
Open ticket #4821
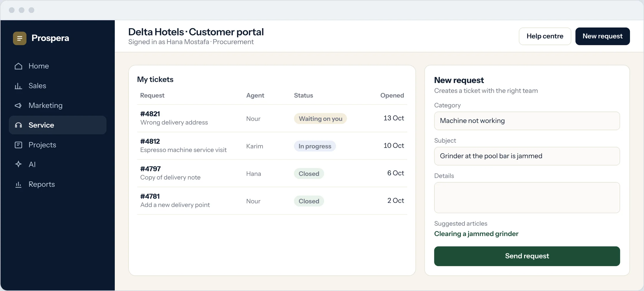pyautogui.click(x=272, y=118)
